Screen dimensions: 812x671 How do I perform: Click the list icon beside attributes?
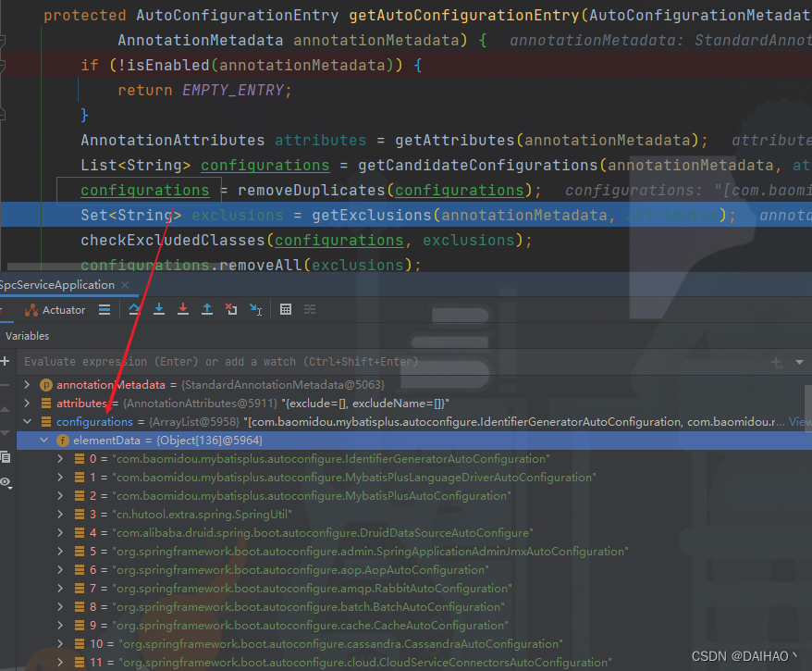point(46,404)
